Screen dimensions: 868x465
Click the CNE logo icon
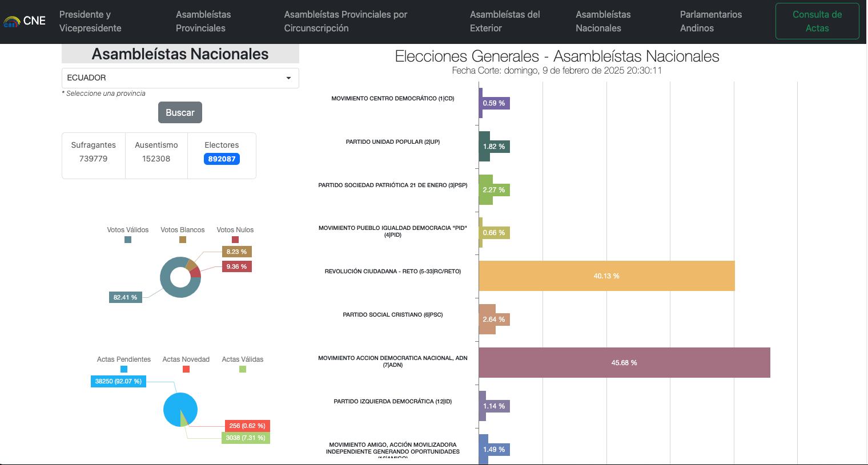pos(11,22)
